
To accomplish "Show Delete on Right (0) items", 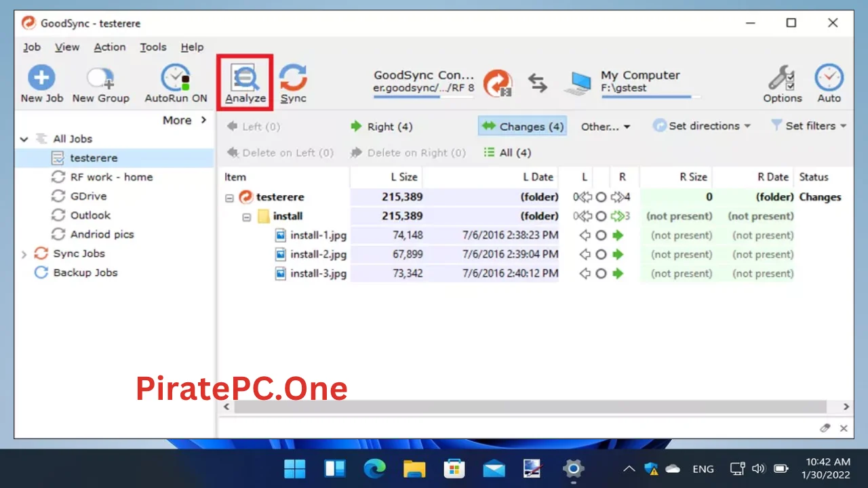I will [408, 152].
